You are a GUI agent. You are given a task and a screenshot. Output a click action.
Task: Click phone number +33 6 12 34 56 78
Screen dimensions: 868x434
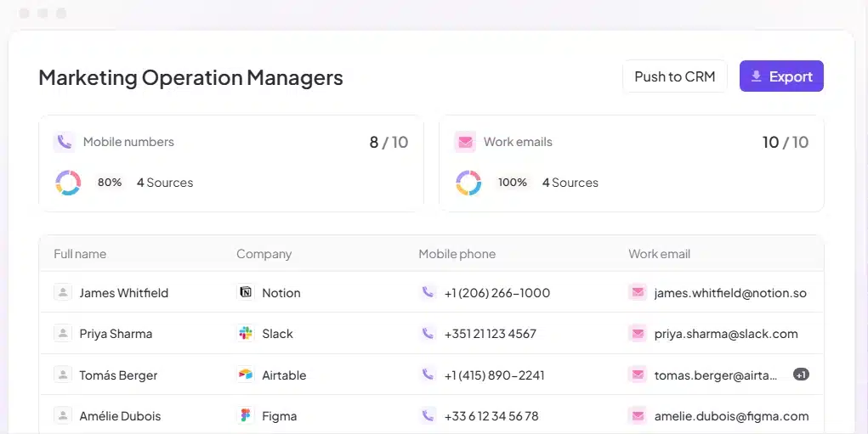click(491, 416)
